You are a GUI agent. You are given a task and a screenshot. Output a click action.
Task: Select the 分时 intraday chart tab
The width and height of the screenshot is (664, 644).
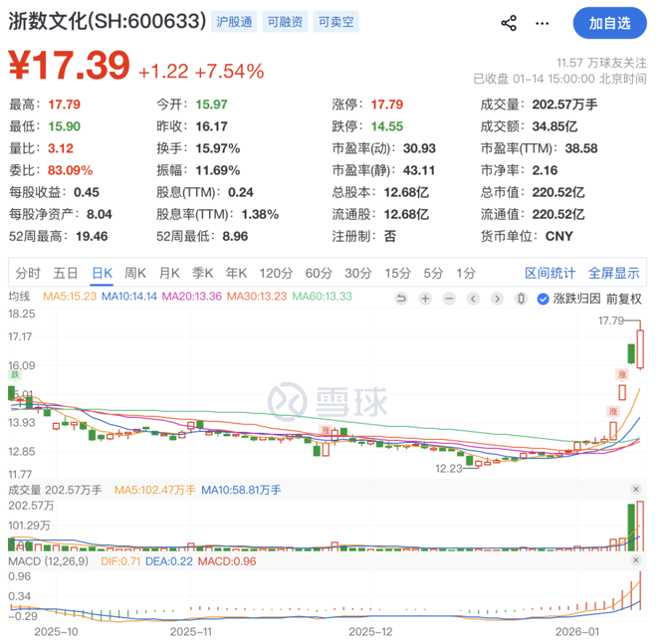[28, 273]
